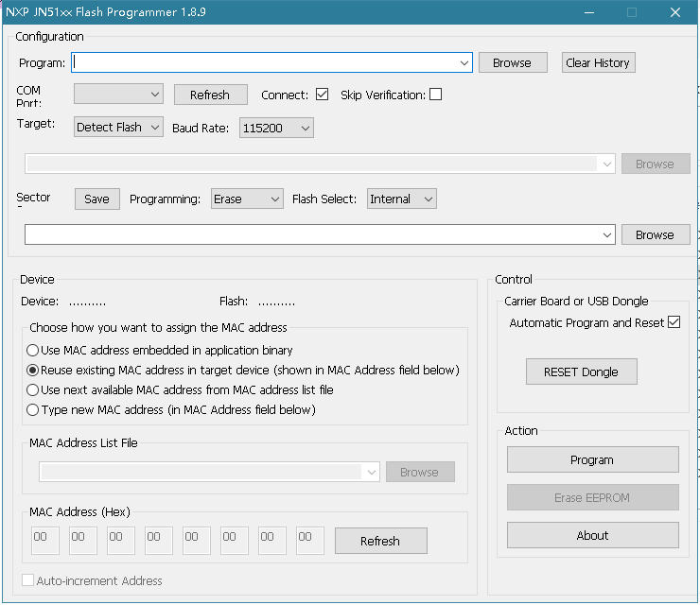
Task: Click the RESET Dongle button
Action: tap(581, 372)
